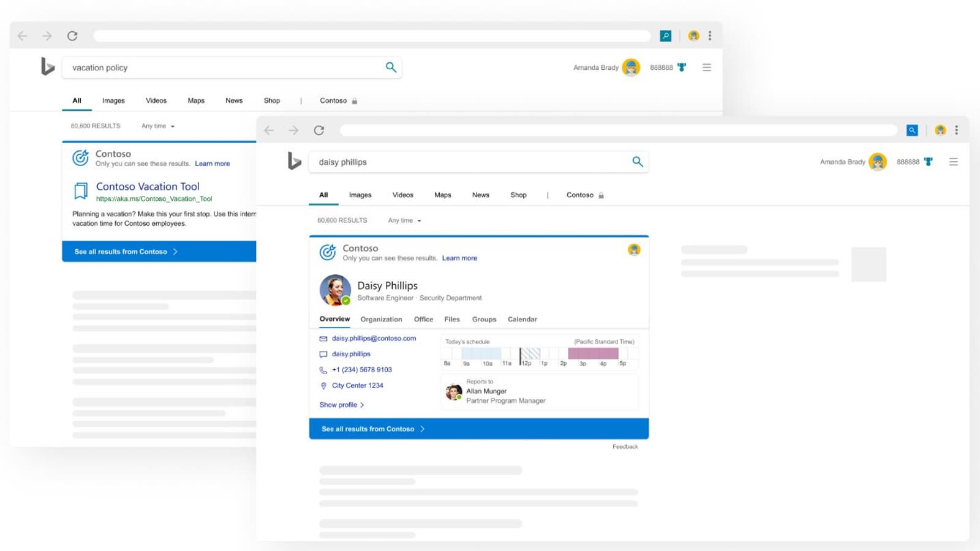Click small avatar icon in Contoso card corner
Screen dimensions: 980x551
pos(634,250)
